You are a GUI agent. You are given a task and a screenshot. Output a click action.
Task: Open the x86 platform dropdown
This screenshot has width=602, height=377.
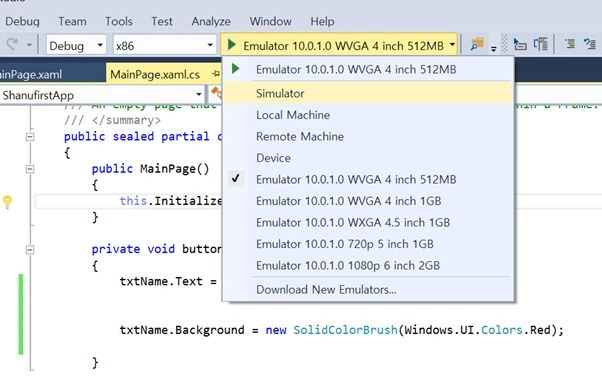(164, 46)
